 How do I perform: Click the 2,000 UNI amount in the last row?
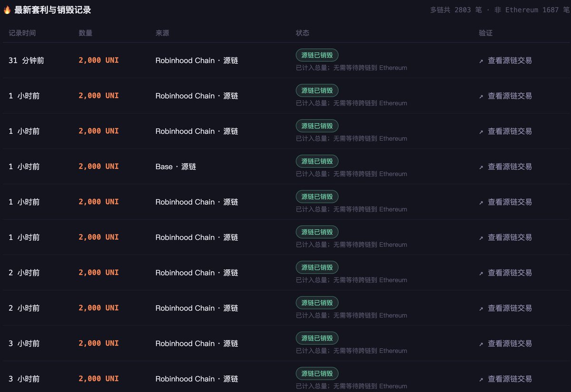click(x=99, y=379)
